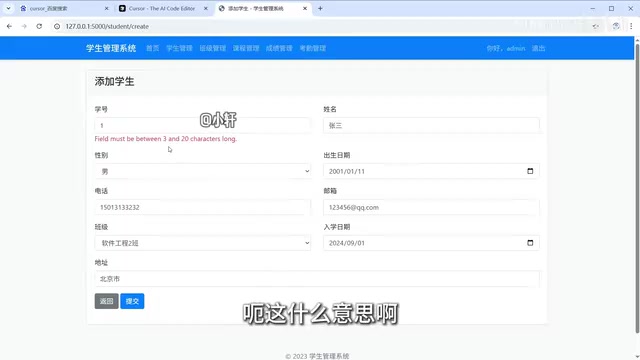Switch to the cursor_百度搜索 tab
The height and width of the screenshot is (360, 640).
click(x=64, y=8)
